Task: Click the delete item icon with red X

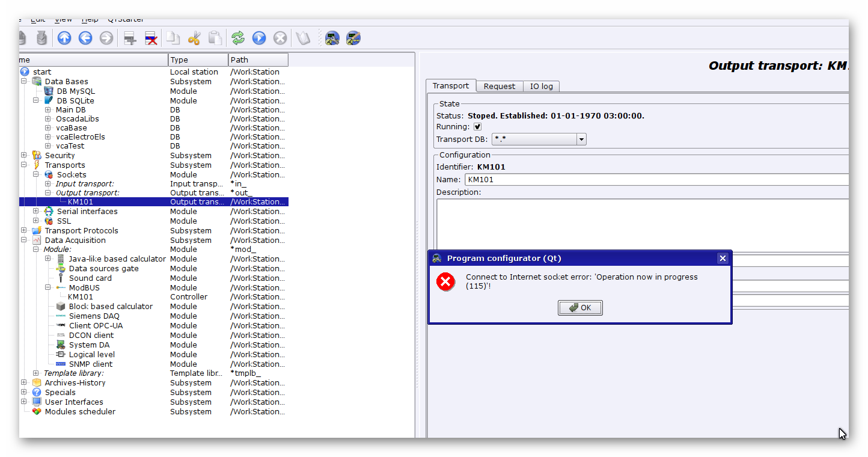Action: [151, 38]
